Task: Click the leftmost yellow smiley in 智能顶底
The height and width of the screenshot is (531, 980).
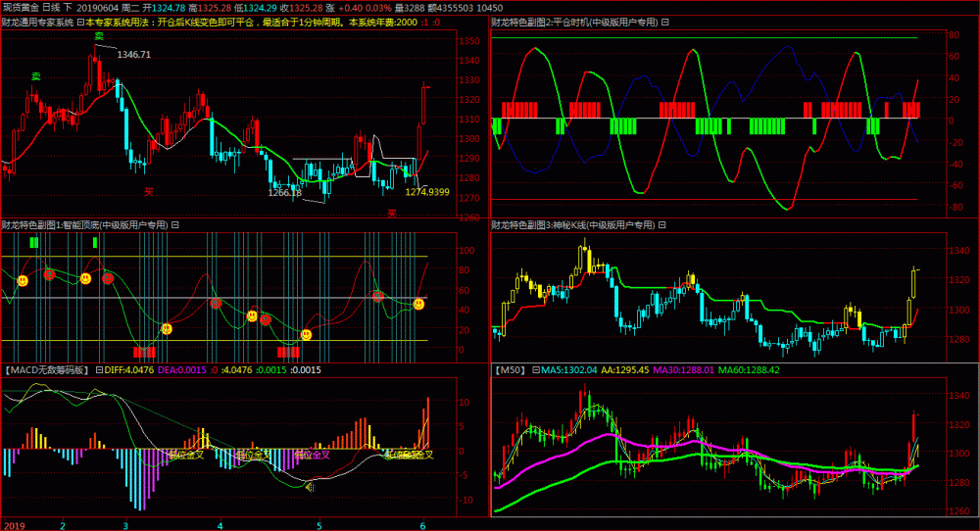Action: 23,281
